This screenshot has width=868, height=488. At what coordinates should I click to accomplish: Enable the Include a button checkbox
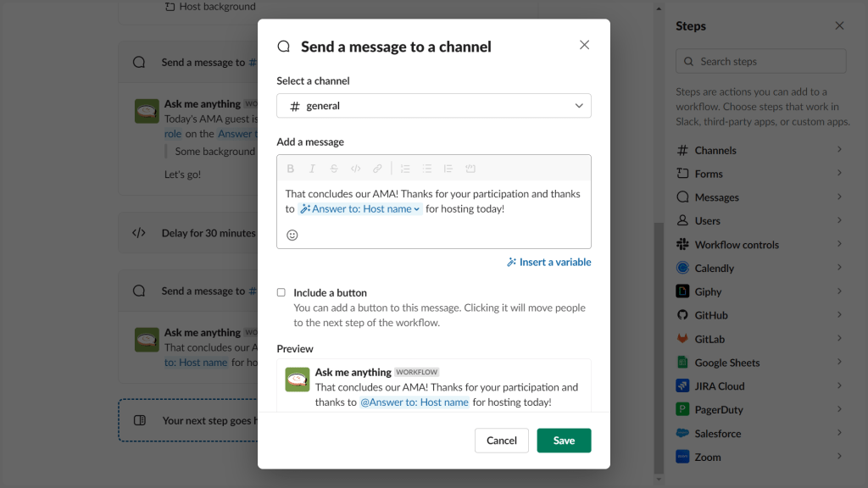click(281, 291)
